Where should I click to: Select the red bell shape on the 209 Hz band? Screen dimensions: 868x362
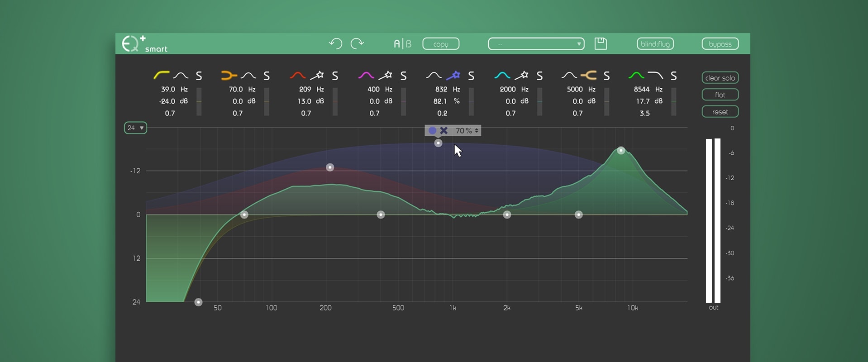tap(298, 75)
